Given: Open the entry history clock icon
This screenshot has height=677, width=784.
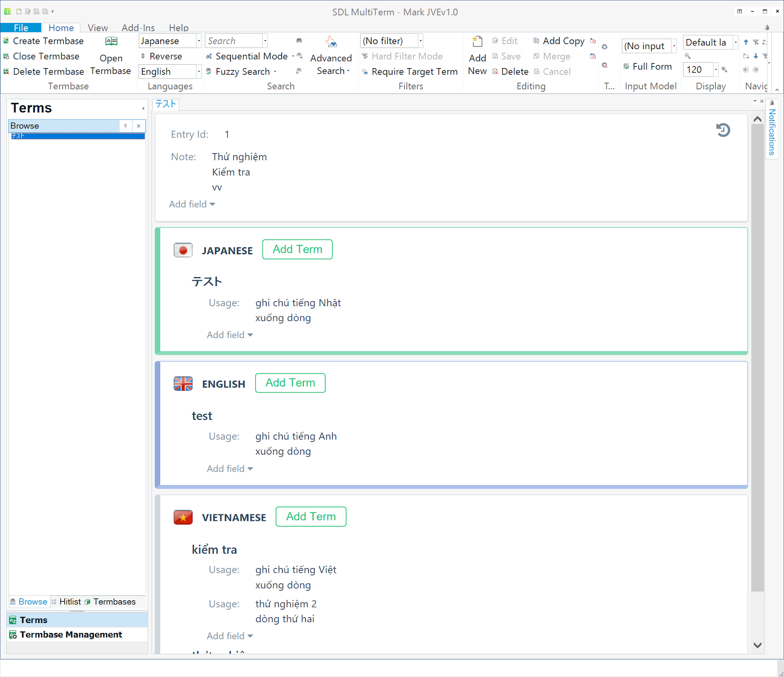Looking at the screenshot, I should 723,130.
